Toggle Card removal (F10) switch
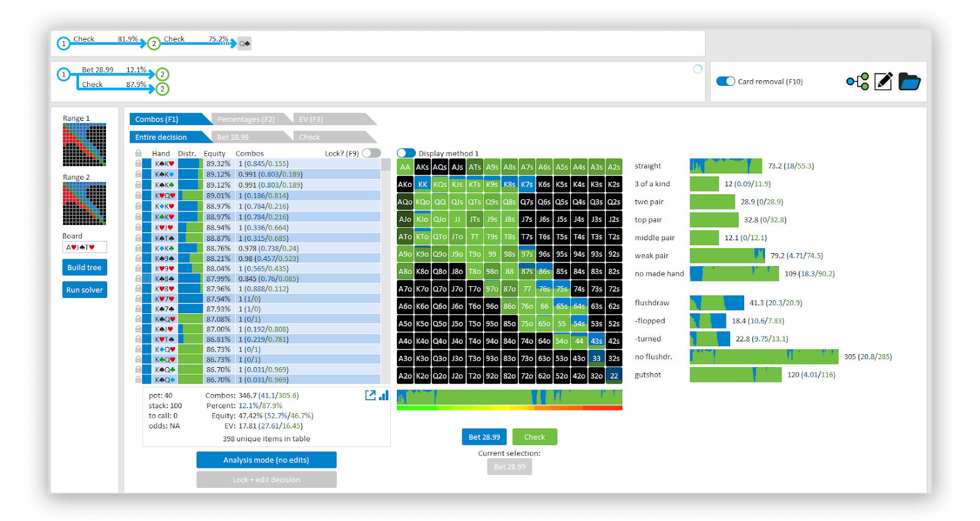Screen dimensions: 980x521 click(726, 82)
